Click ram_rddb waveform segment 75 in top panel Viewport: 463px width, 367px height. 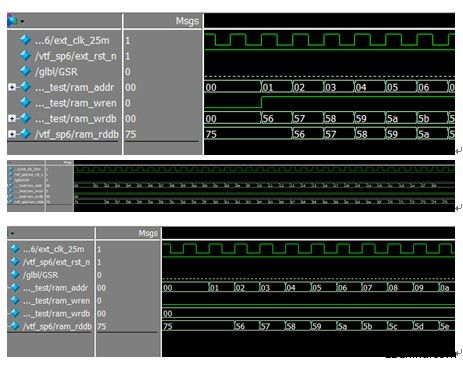[x=248, y=134]
